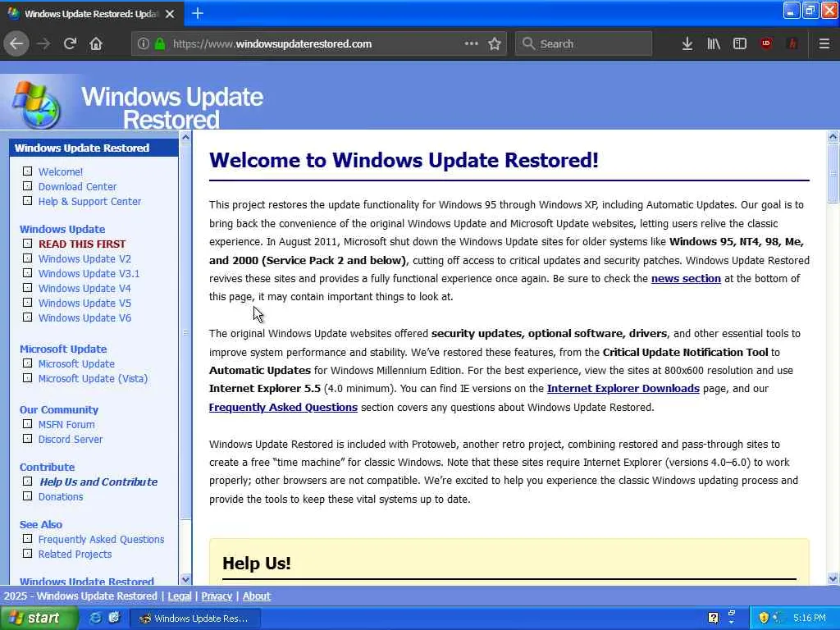Image resolution: width=840 pixels, height=630 pixels.
Task: Open page actions three-dot menu
Action: [472, 43]
